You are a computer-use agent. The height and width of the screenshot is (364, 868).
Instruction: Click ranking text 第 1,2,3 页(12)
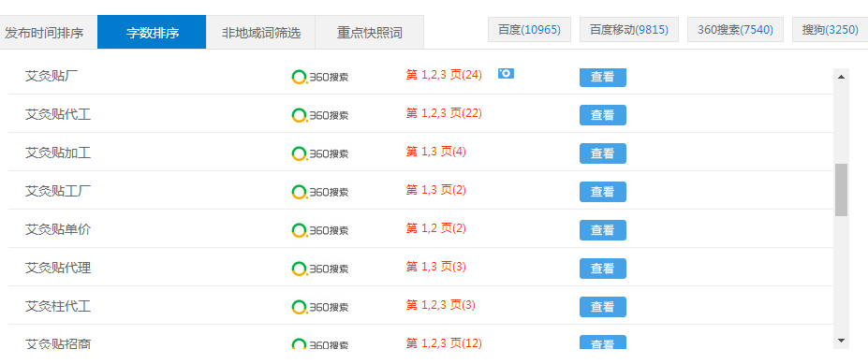(444, 343)
